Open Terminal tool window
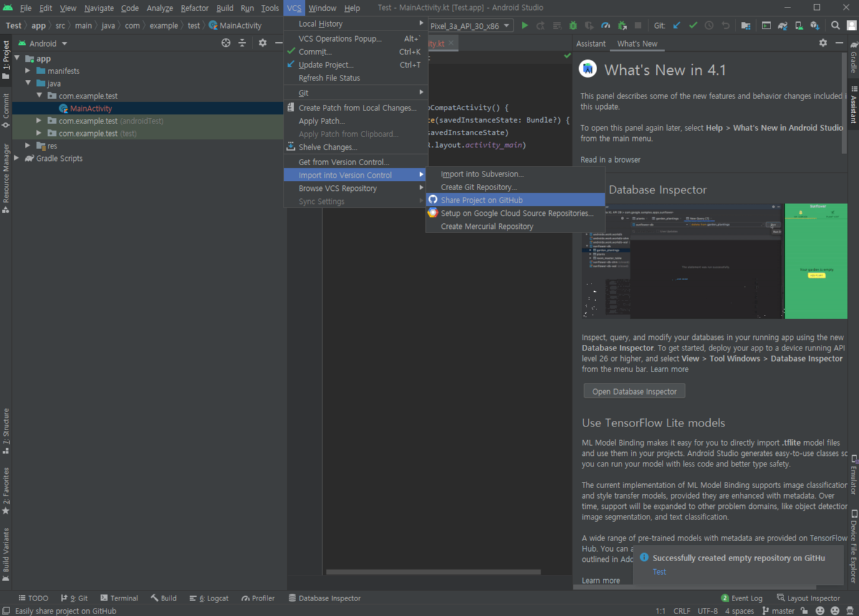This screenshot has height=616, width=859. (x=119, y=598)
